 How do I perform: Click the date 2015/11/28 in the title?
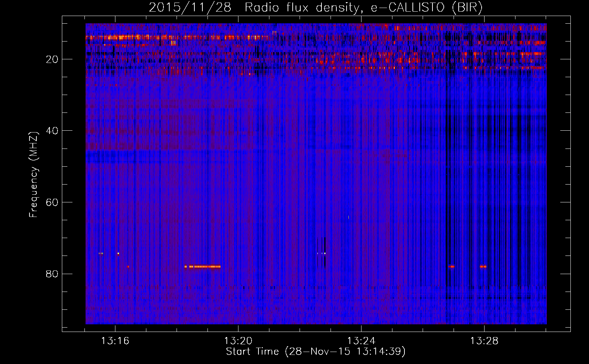tap(190, 8)
